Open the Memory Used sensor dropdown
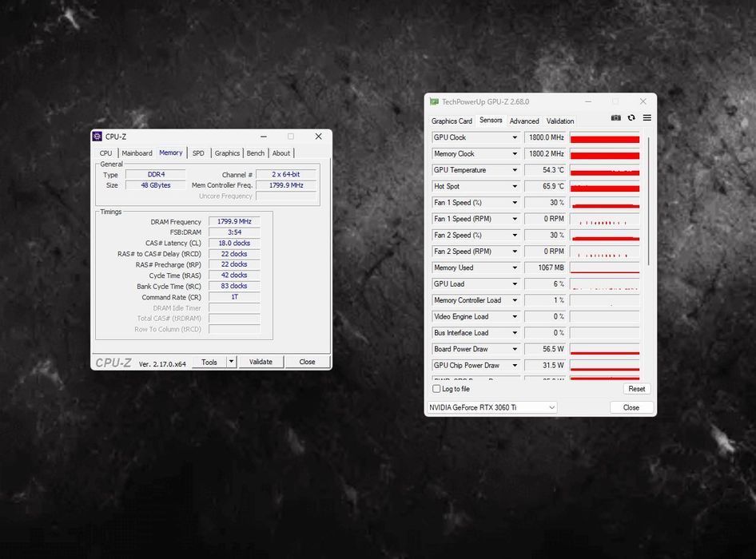Screen dimensions: 756x559 click(x=515, y=268)
